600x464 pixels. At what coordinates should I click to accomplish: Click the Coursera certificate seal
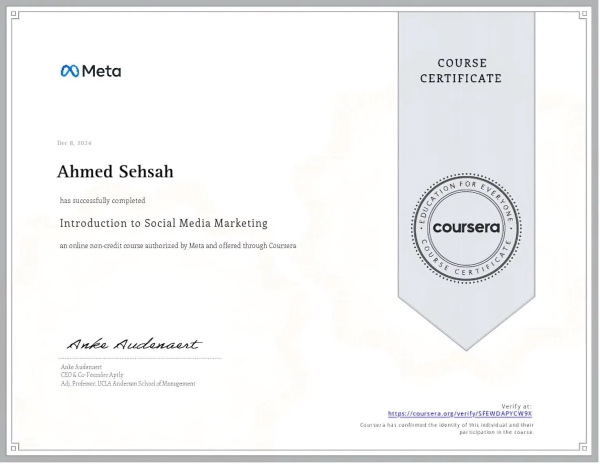tap(466, 228)
